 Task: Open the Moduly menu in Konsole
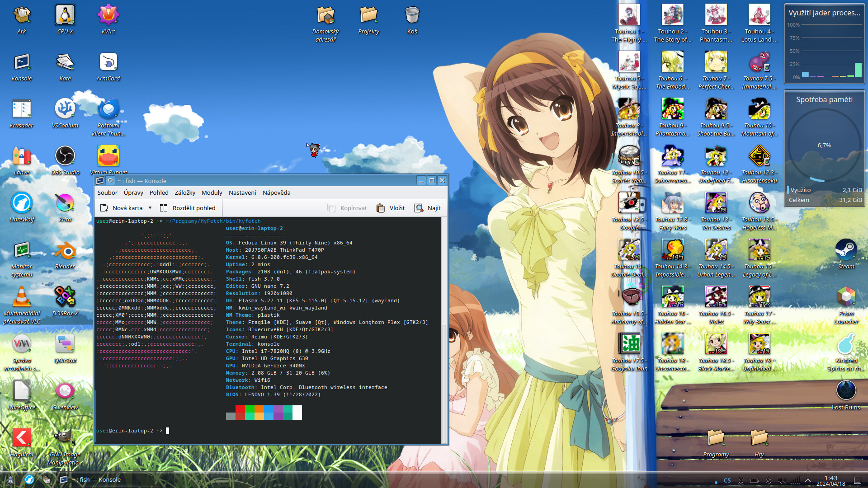pyautogui.click(x=212, y=192)
